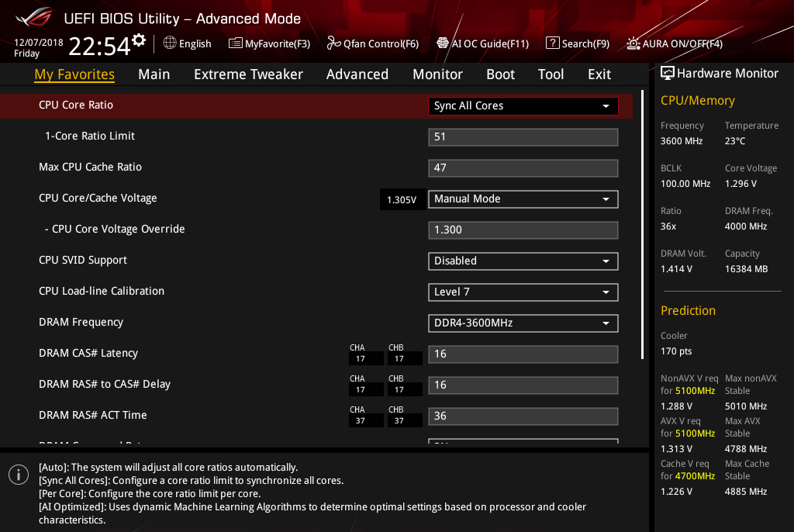Select the CPU Core Ratio label
This screenshot has height=532, width=794.
pos(76,105)
